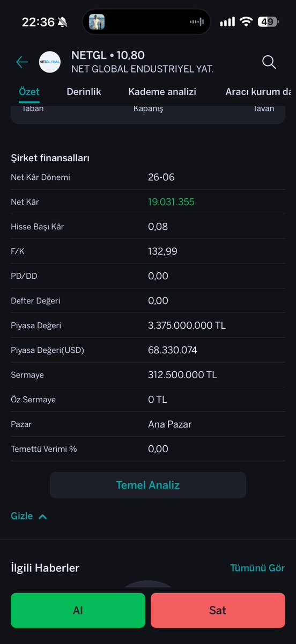
Task: Tap the back arrow icon
Action: coord(22,62)
